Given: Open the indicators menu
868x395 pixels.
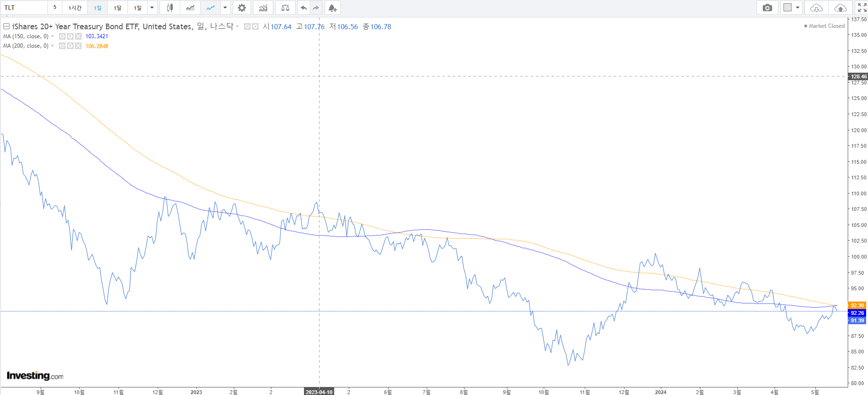Looking at the screenshot, I should 263,8.
